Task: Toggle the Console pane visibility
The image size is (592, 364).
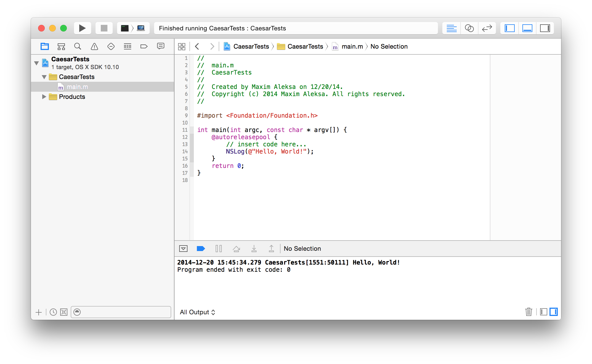Action: coord(554,312)
